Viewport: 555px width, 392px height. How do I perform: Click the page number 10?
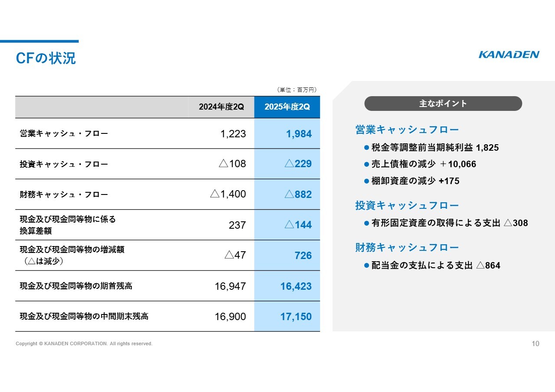[535, 344]
